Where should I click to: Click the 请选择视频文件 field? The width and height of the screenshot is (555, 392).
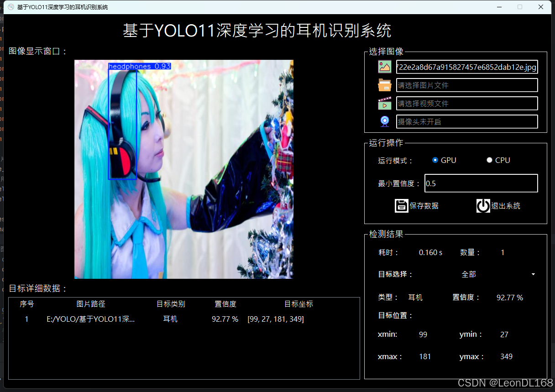pyautogui.click(x=467, y=104)
